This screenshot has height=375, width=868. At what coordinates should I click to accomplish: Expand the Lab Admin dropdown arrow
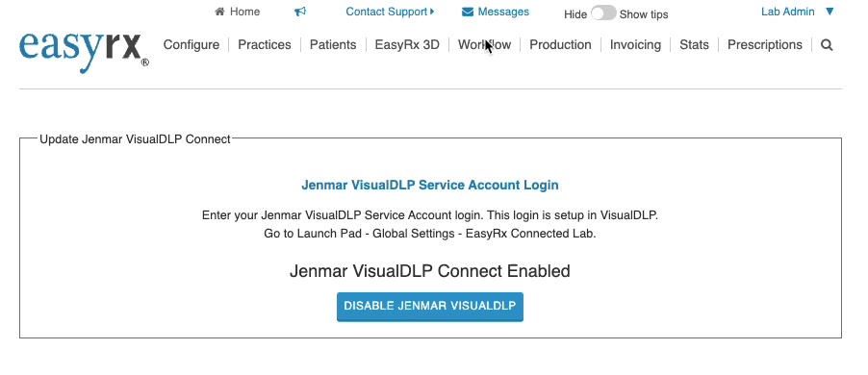pyautogui.click(x=830, y=12)
